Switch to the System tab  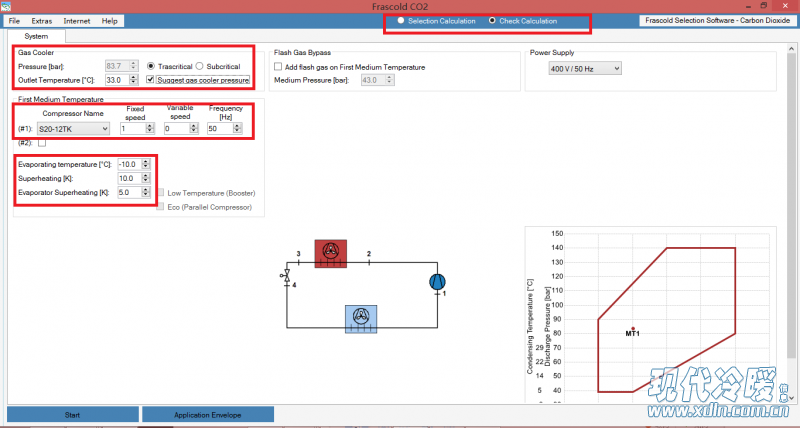click(x=36, y=36)
